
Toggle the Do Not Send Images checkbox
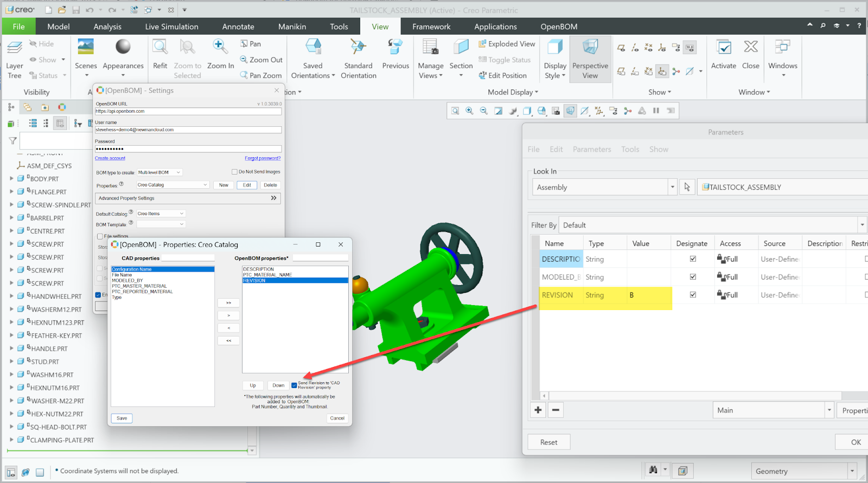[x=234, y=172]
